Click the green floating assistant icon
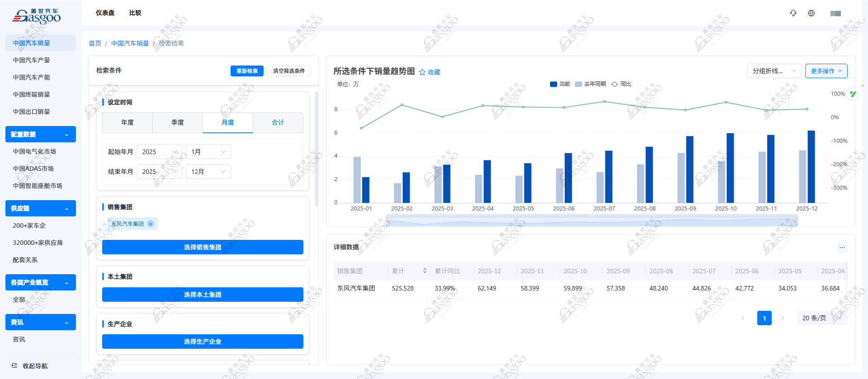 (853, 94)
